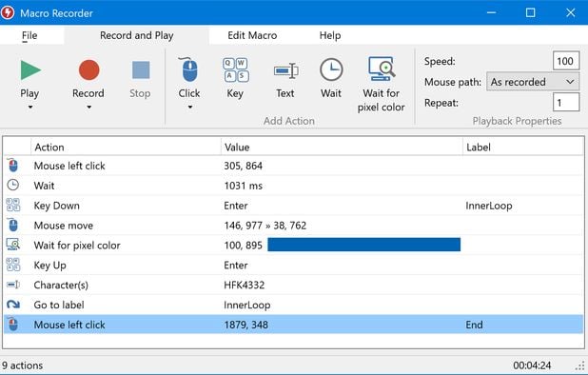Click the Speed input field
This screenshot has width=588, height=375.
coord(566,61)
